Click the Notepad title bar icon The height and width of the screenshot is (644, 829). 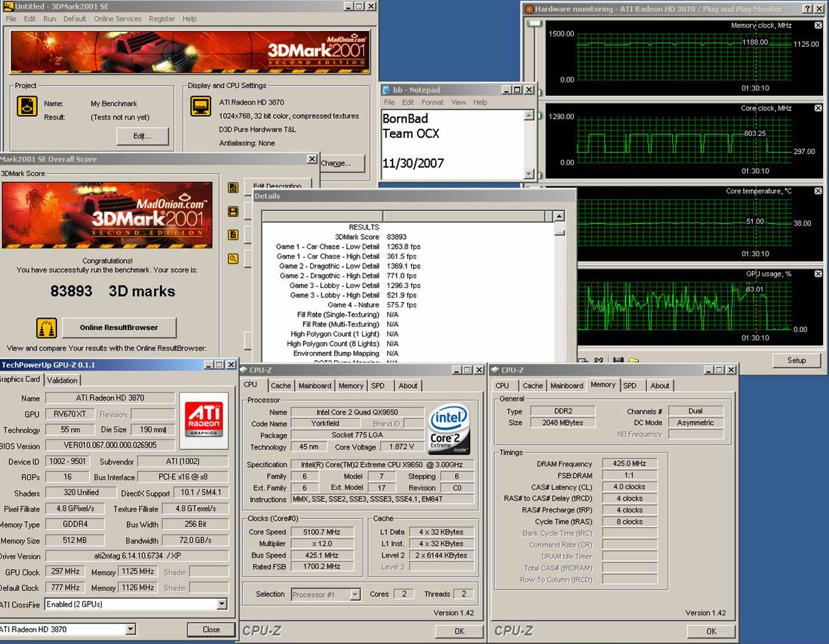(386, 90)
